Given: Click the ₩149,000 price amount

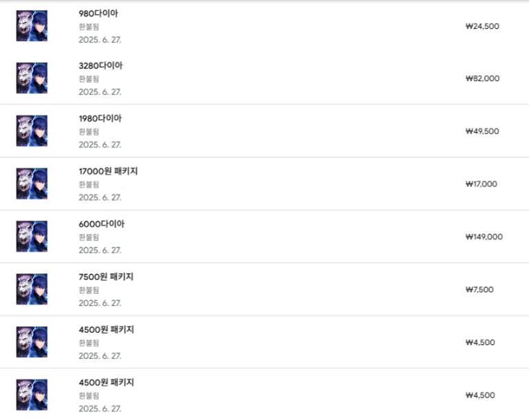Looking at the screenshot, I should pos(484,236).
